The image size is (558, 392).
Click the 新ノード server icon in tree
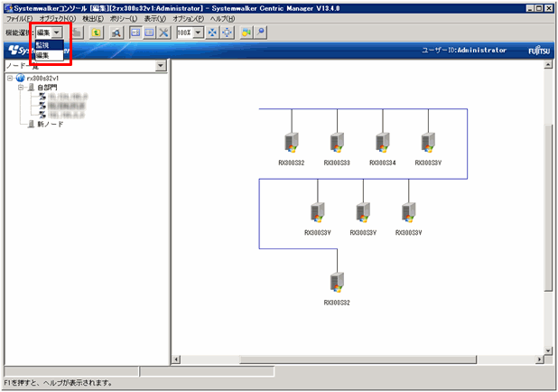32,125
